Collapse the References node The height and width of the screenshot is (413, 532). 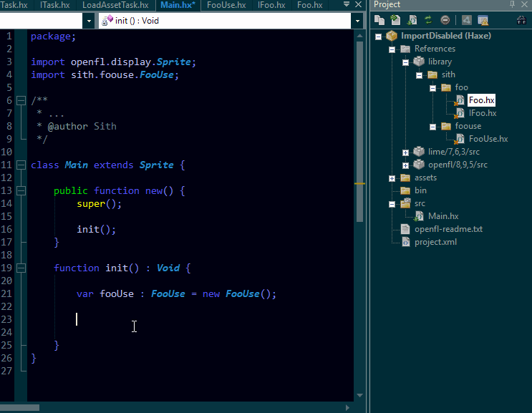click(392, 49)
